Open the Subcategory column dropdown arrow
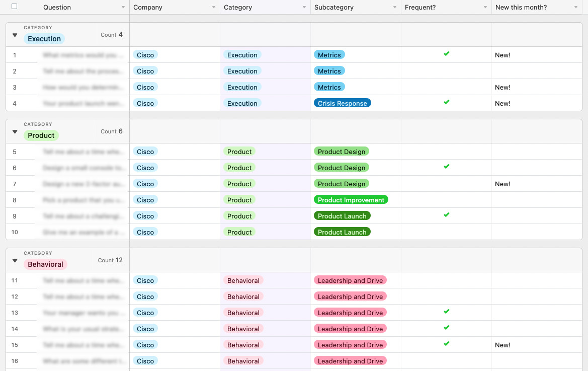 395,8
